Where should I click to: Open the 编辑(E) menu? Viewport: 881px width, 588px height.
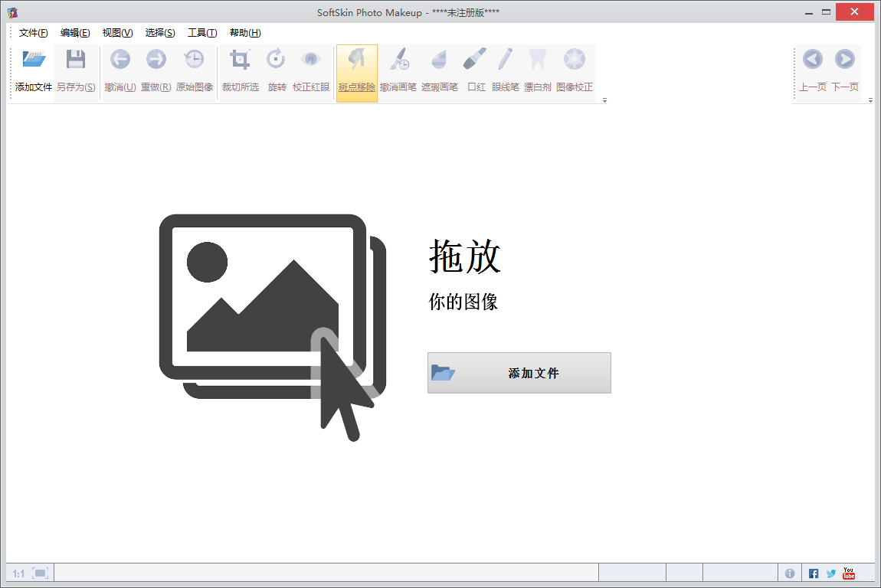tap(75, 33)
